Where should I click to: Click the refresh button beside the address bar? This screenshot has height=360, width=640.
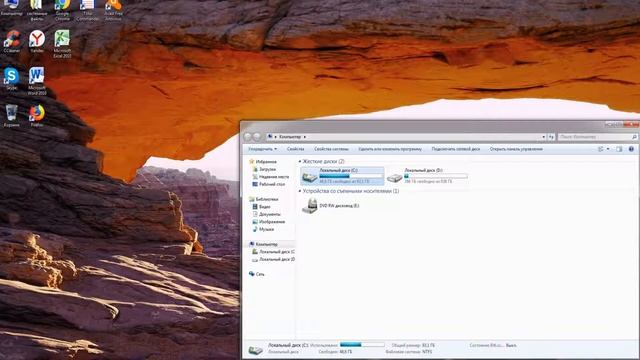[x=551, y=137]
